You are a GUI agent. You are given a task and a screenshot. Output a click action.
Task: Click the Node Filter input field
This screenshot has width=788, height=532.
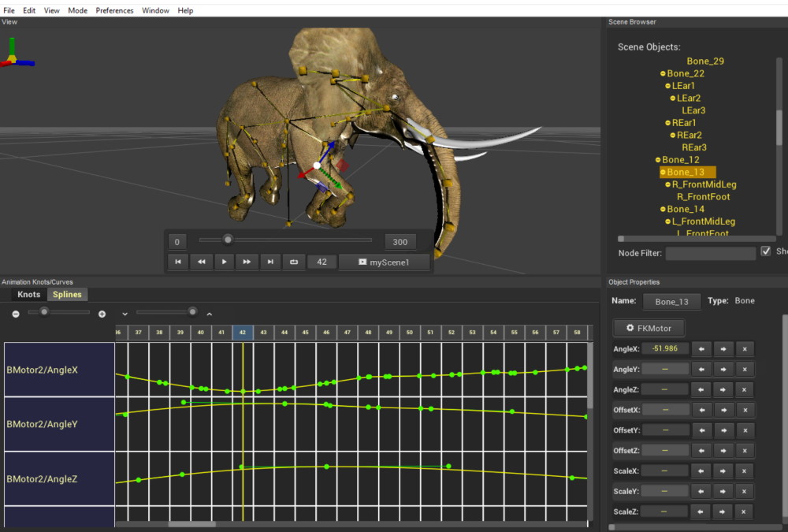coord(711,253)
